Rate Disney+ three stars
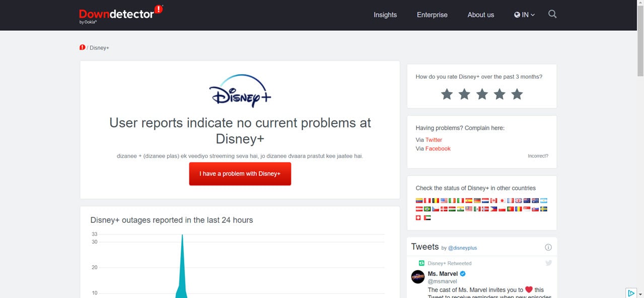The image size is (644, 298). [x=482, y=94]
